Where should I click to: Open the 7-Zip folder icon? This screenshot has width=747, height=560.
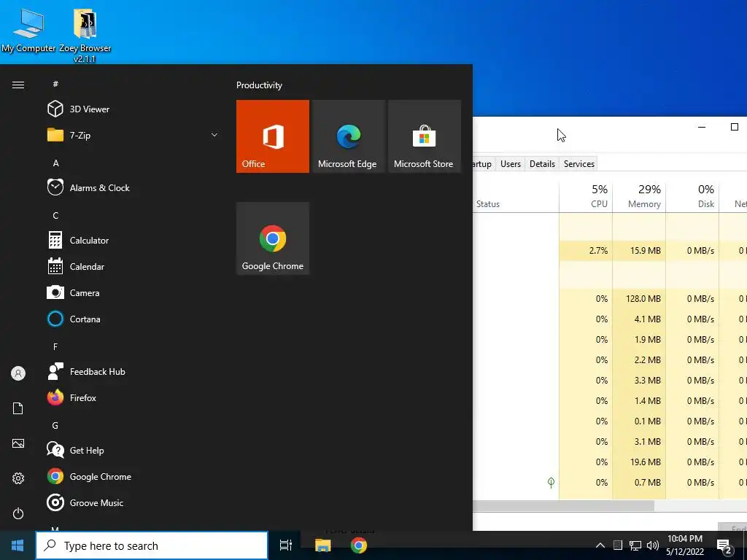coord(55,135)
